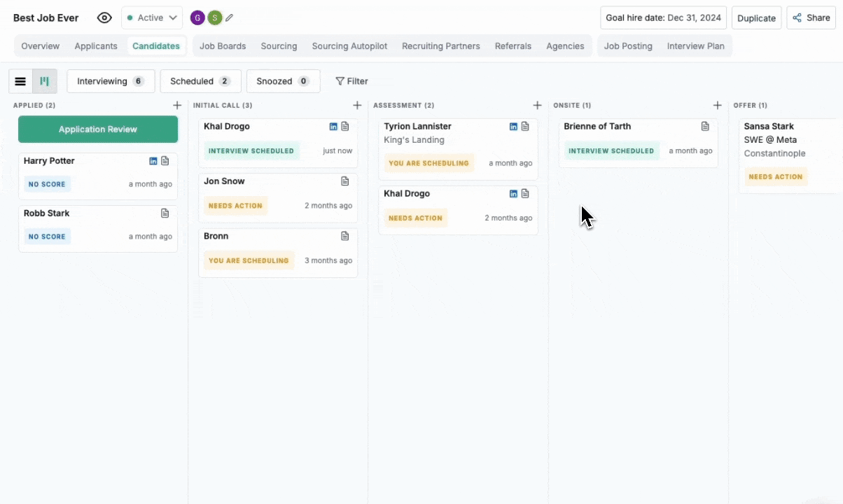Click the Duplicate button
The image size is (843, 504).
click(756, 18)
